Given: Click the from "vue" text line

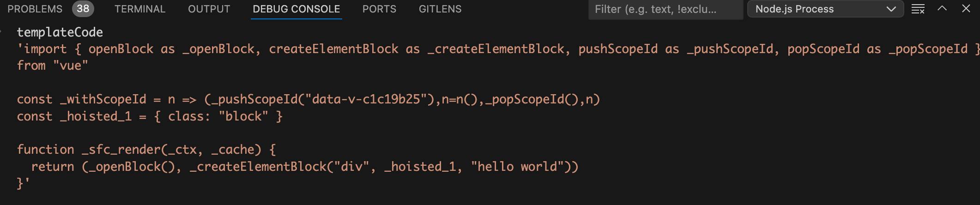Looking at the screenshot, I should pyautogui.click(x=52, y=66).
